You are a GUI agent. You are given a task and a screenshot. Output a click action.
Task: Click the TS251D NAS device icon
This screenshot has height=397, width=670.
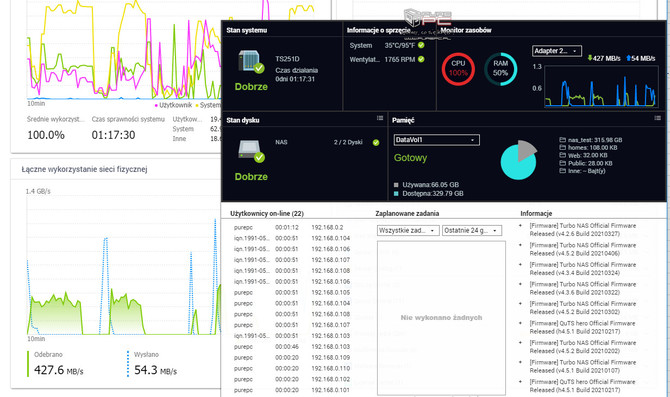[x=251, y=62]
